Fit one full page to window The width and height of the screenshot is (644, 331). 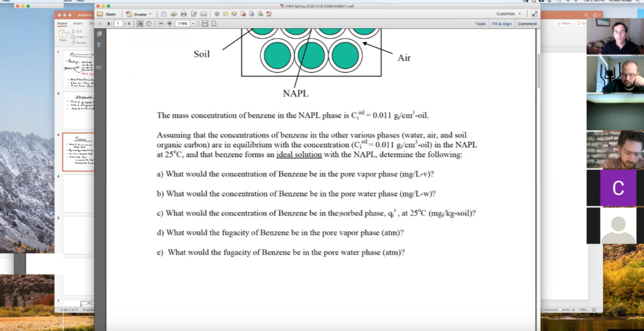[213, 23]
